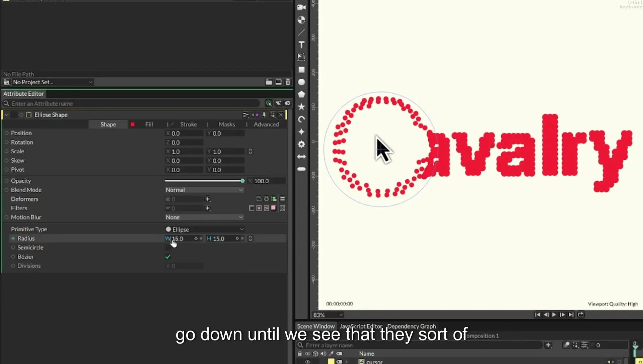Select the Capsule shape tool
Screen dimensions: 643x364
[301, 169]
